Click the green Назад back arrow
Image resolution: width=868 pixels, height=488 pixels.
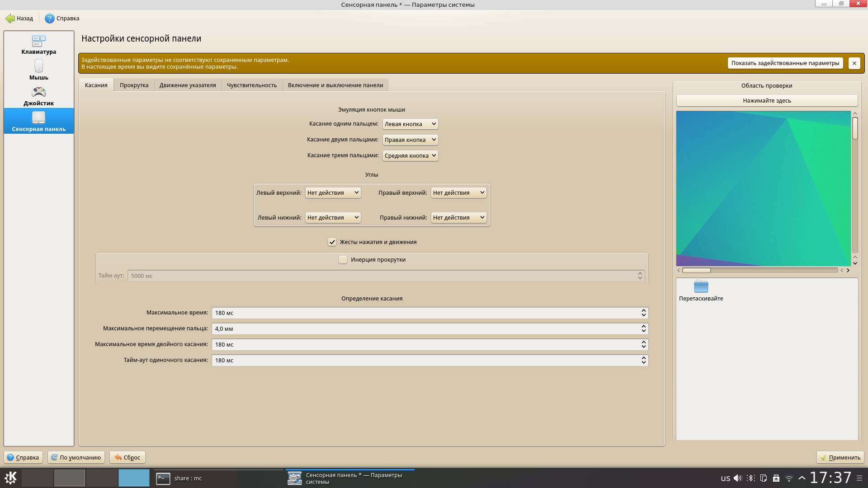point(10,19)
